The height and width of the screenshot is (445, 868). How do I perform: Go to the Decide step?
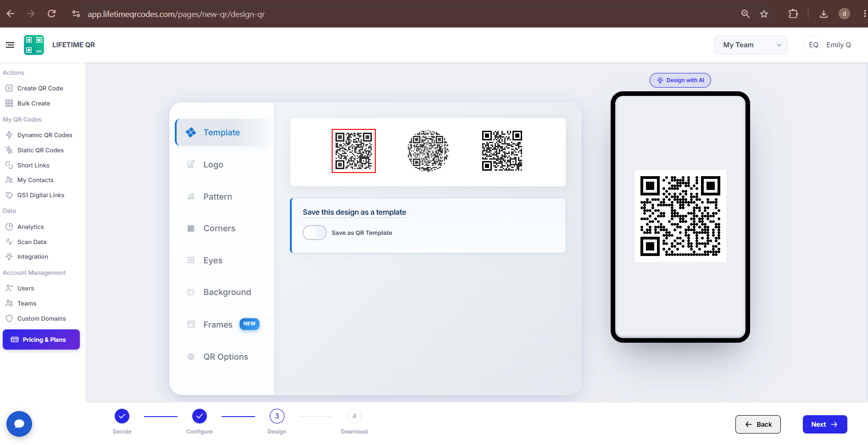[x=122, y=416]
